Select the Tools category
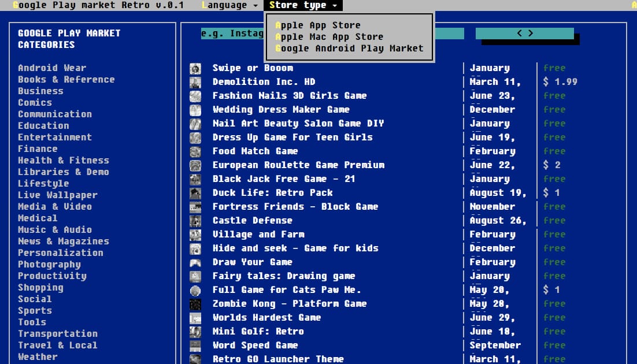The width and height of the screenshot is (637, 364). pyautogui.click(x=32, y=322)
